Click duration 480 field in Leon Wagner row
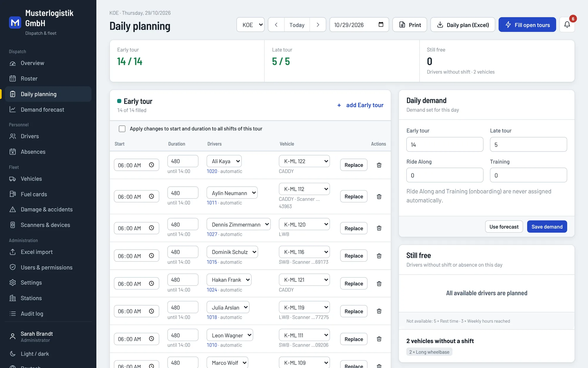This screenshot has width=588, height=368. tap(183, 335)
